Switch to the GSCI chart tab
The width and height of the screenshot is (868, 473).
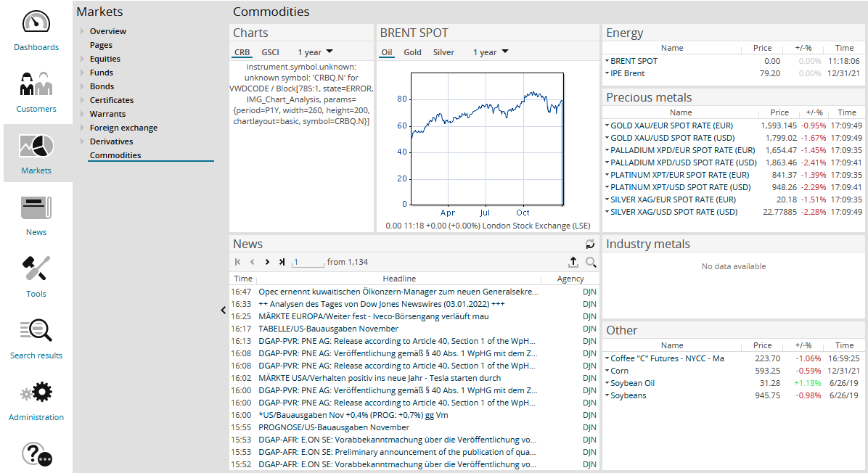pos(270,52)
